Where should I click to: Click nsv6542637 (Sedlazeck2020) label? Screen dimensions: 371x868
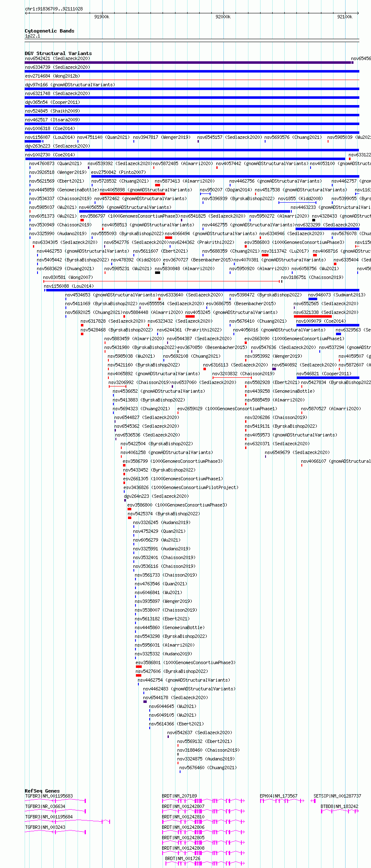coord(200,733)
